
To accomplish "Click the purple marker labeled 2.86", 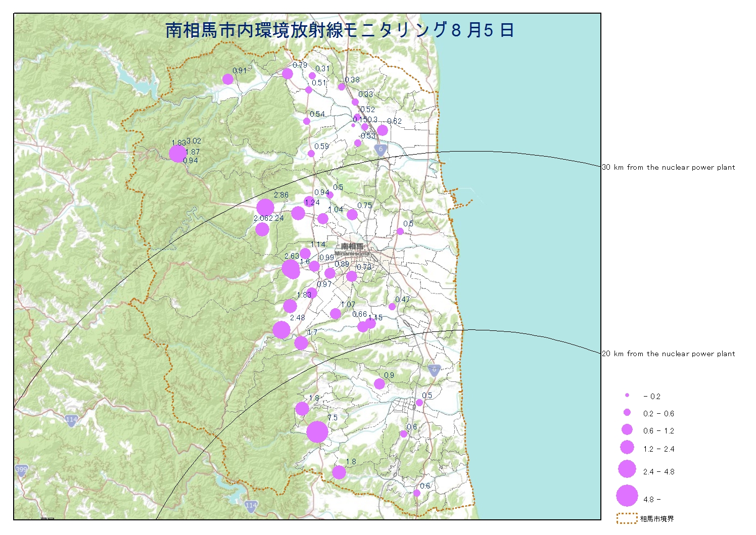I will pyautogui.click(x=265, y=207).
